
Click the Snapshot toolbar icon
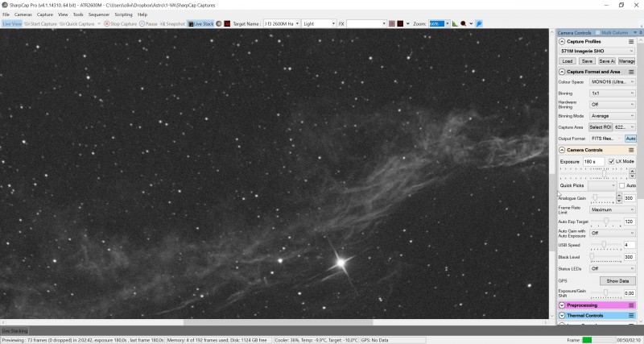click(x=163, y=24)
